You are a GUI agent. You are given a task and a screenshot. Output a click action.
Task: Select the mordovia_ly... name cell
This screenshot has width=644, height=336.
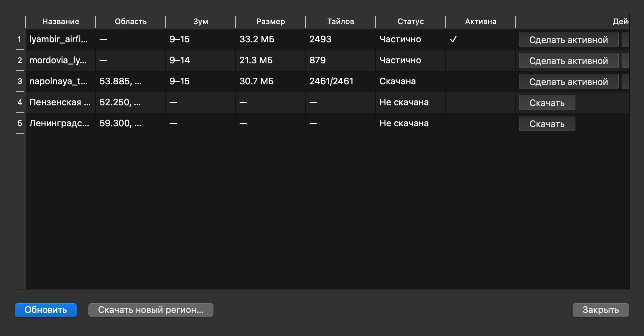[x=61, y=60]
